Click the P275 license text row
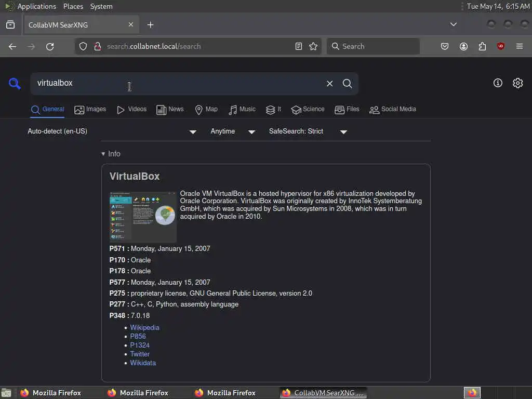 pyautogui.click(x=211, y=294)
